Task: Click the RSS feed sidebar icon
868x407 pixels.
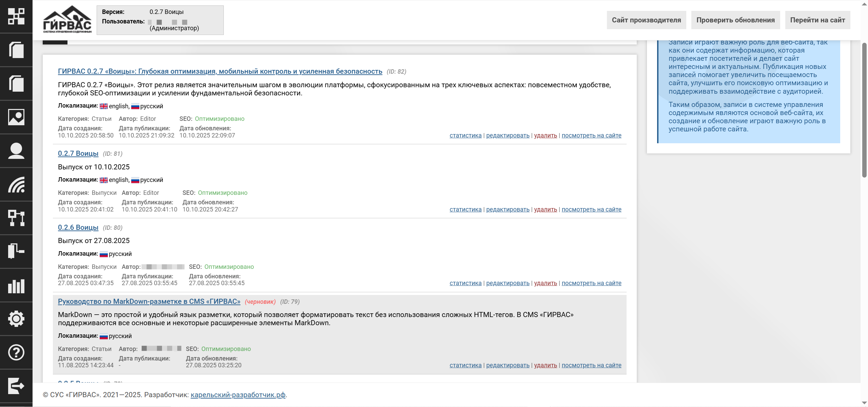Action: (16, 184)
